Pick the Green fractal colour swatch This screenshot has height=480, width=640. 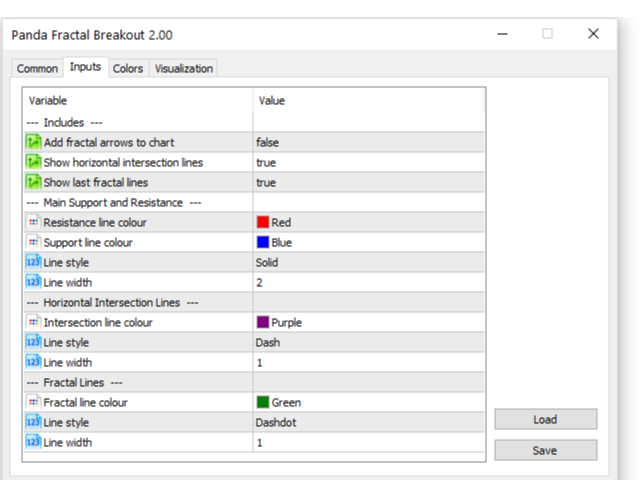263,402
